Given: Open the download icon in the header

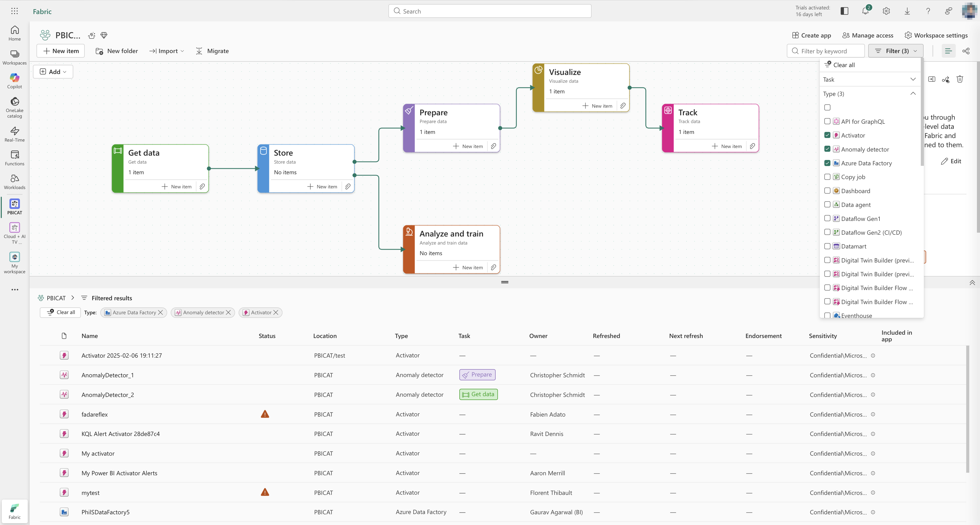Looking at the screenshot, I should [907, 11].
